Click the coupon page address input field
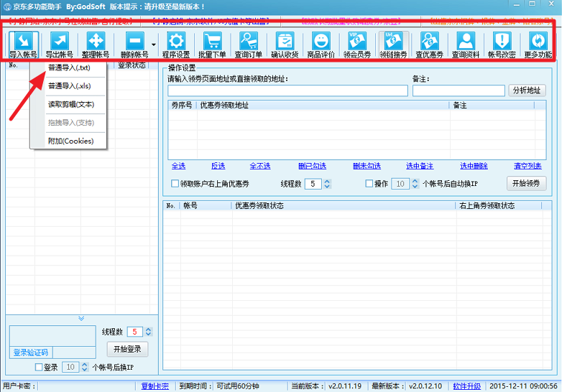 pos(287,90)
